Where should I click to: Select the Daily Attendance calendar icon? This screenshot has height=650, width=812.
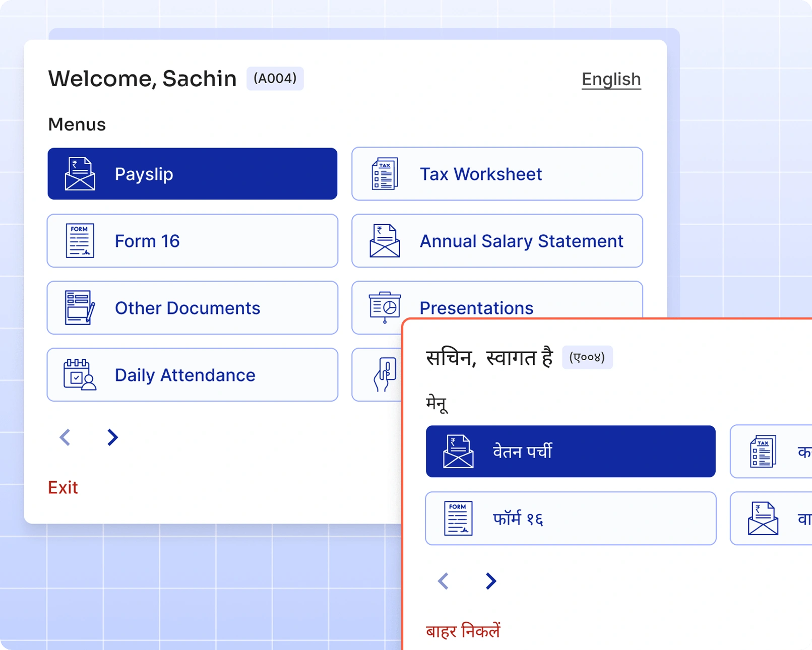coord(79,375)
